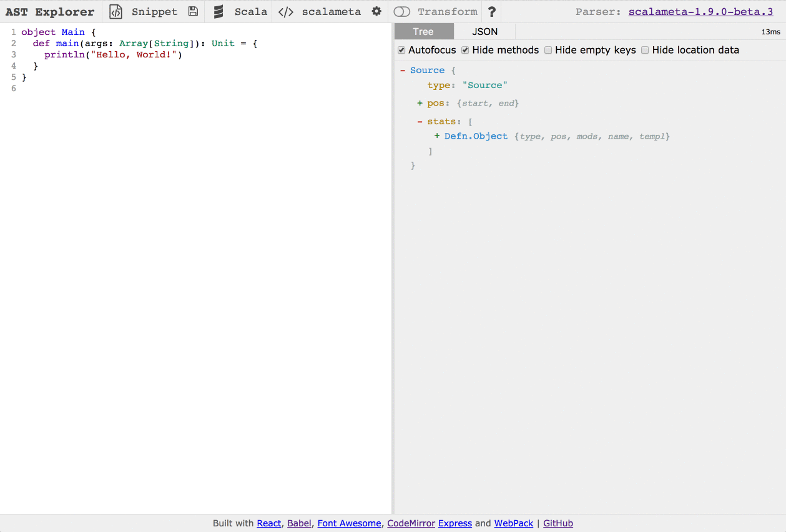Switch to the JSON tab
Image resolution: width=786 pixels, height=532 pixels.
pos(485,31)
